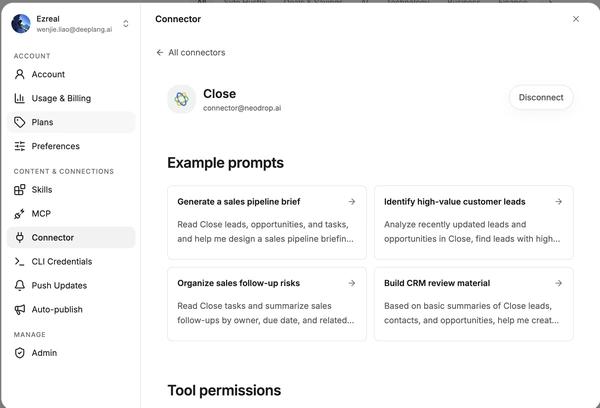
Task: Click the Account person icon
Action: (20, 74)
